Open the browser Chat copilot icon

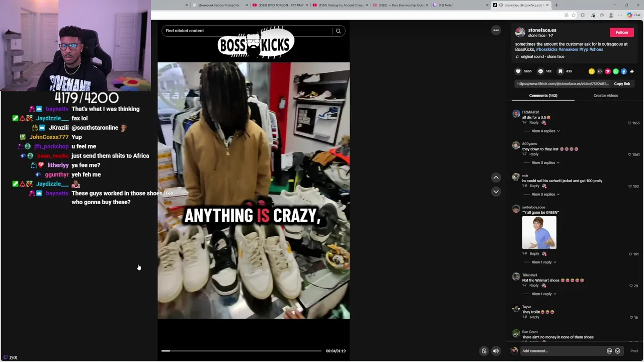click(x=632, y=16)
